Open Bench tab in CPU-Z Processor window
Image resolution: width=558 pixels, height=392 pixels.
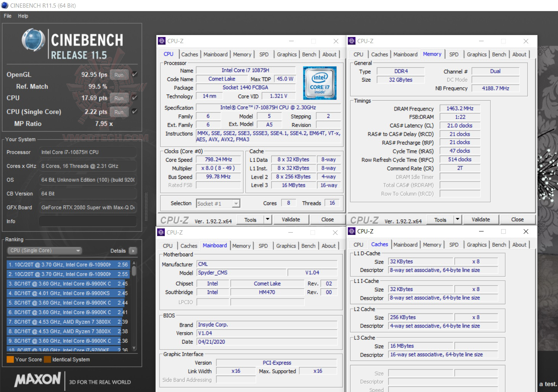(309, 55)
